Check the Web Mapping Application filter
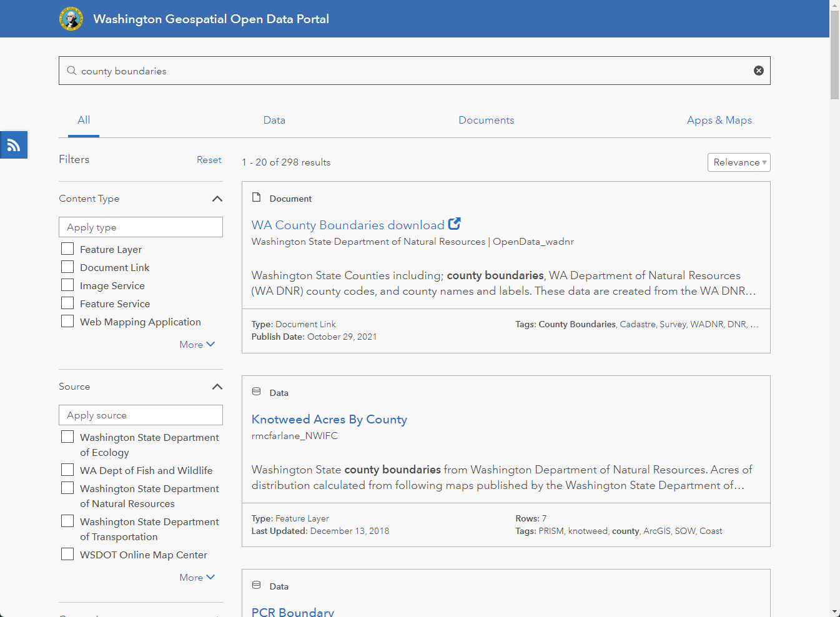The width and height of the screenshot is (840, 617). pos(67,321)
